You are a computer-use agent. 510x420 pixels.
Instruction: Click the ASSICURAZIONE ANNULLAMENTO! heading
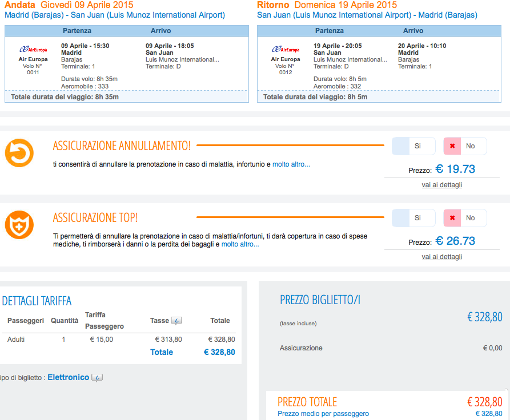122,146
